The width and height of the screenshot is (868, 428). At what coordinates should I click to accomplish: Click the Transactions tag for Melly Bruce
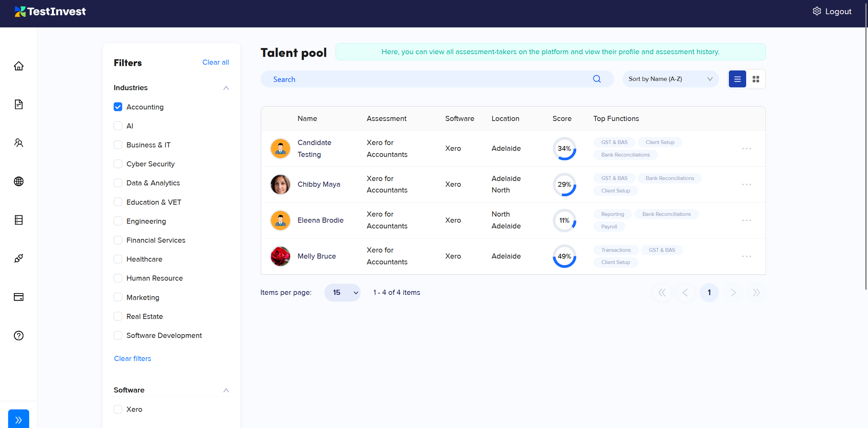pos(616,250)
